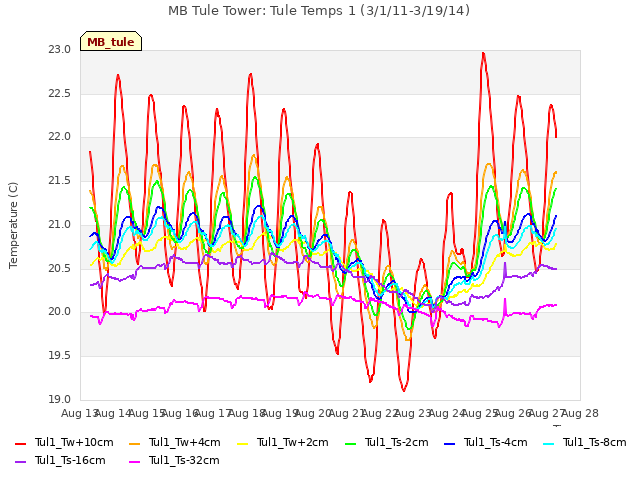Screen dimensions: 640x480
Task: Select the Tul1_Ts-32cm legend label
Action: (184, 460)
